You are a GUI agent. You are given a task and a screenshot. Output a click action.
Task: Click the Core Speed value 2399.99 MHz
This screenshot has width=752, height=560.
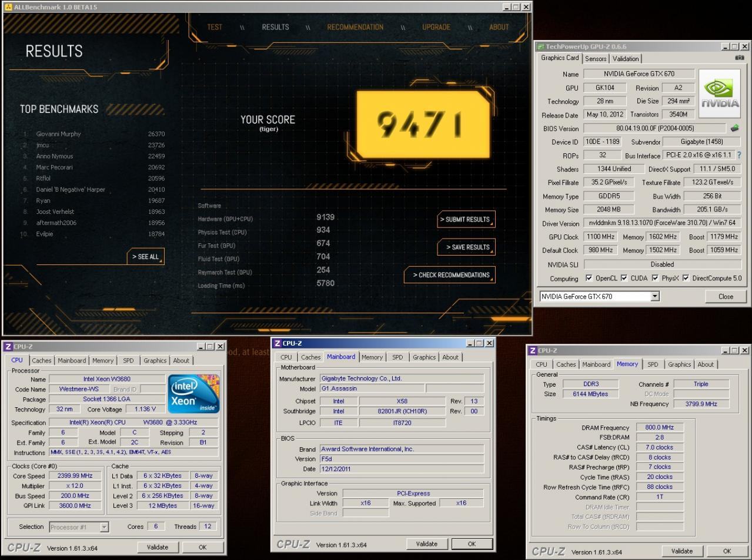point(75,476)
